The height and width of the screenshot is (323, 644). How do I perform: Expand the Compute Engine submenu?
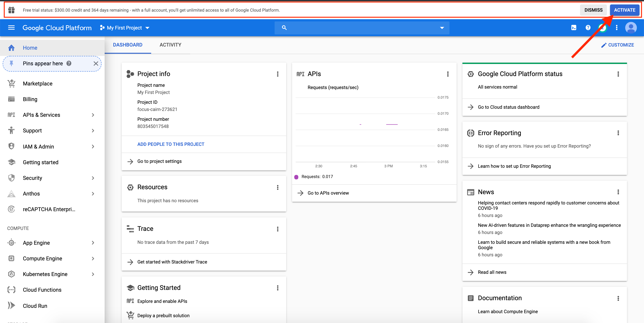[x=93, y=259]
